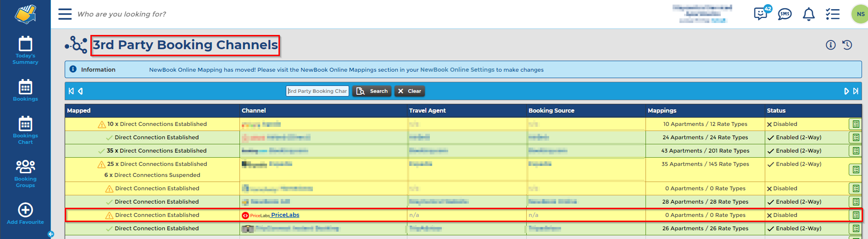The image size is (868, 239).
Task: Go to the previous page of results
Action: coord(80,91)
